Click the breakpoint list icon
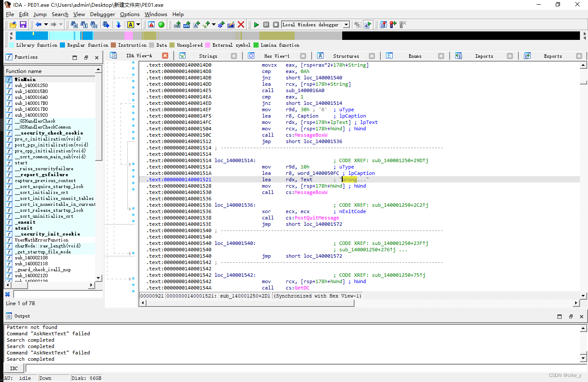 click(x=383, y=25)
